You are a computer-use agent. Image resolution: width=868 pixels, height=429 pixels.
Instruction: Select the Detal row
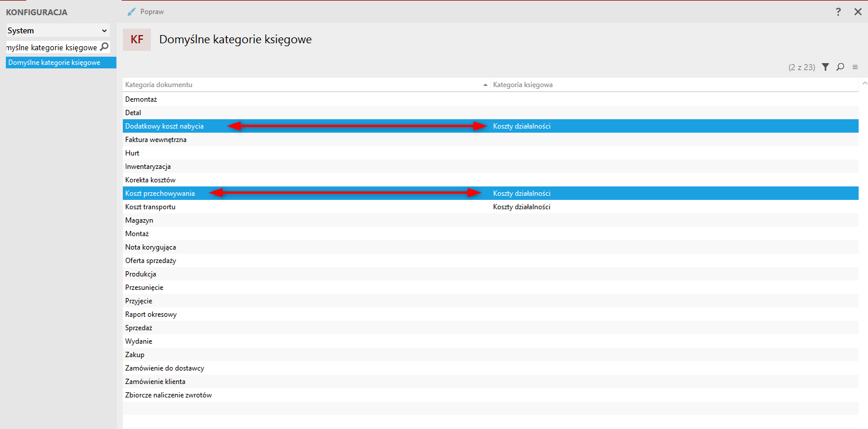coord(491,113)
